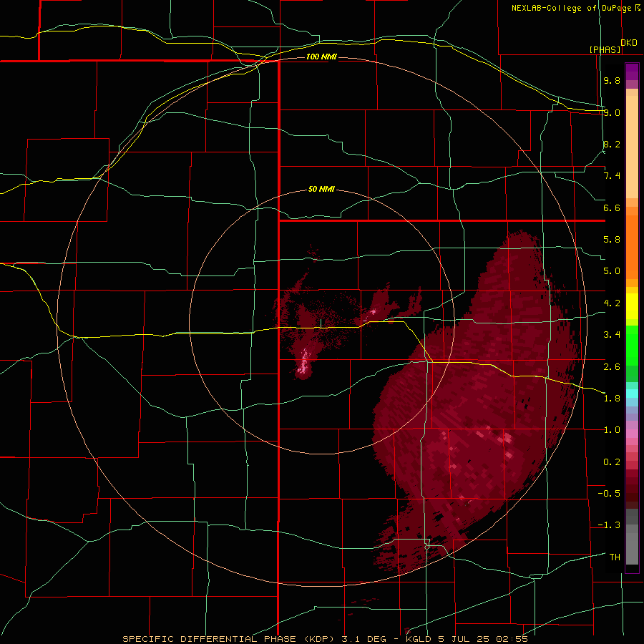The image size is (644, 644).
Task: Click the 2.6 scale label
Action: (612, 367)
